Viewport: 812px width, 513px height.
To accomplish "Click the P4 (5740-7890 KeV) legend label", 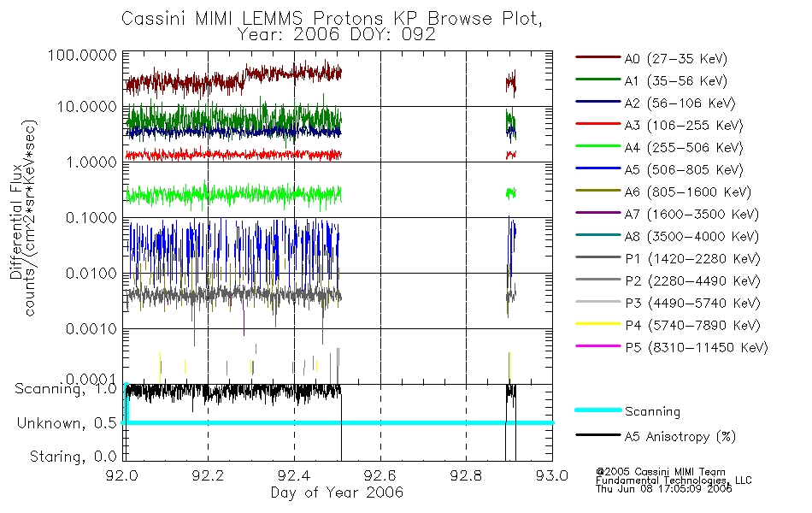I will tap(692, 326).
